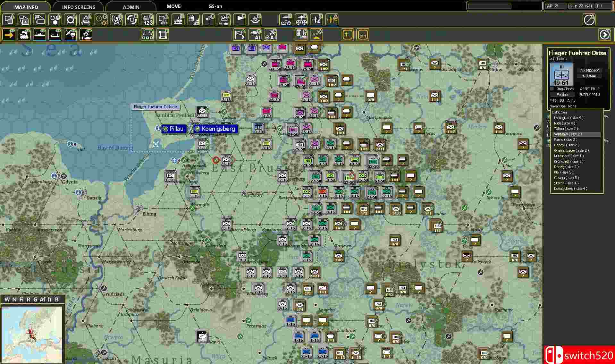The height and width of the screenshot is (364, 615).
Task: Open the MIX MISSION dropdown
Action: pyautogui.click(x=589, y=70)
